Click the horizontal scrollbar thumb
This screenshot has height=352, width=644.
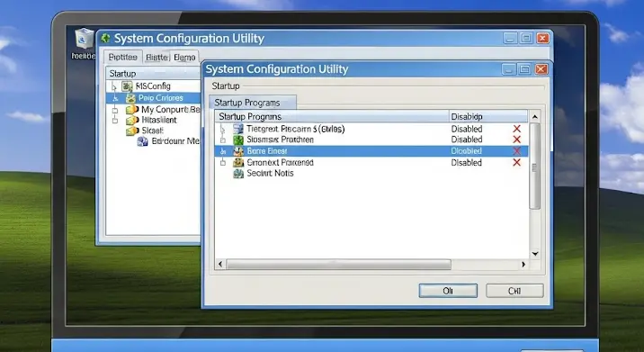click(338, 265)
